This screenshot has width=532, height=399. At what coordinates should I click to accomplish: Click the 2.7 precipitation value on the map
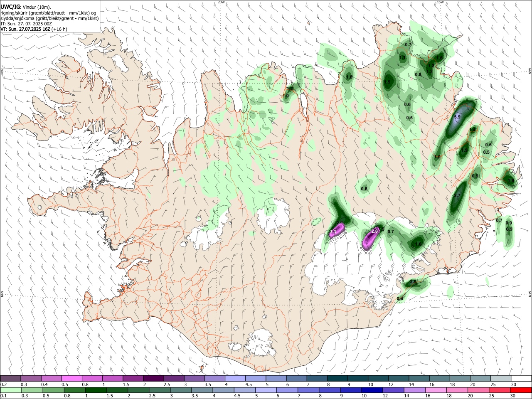coord(457,195)
